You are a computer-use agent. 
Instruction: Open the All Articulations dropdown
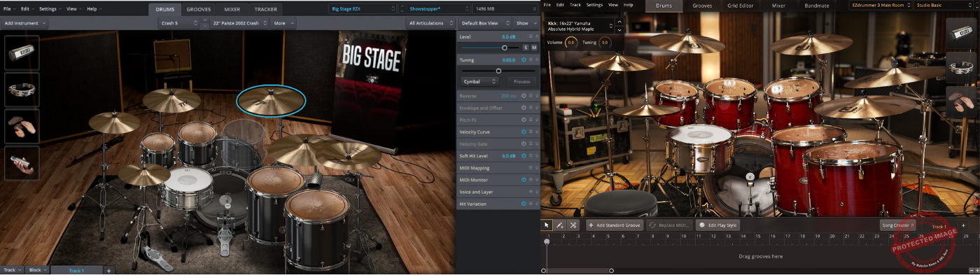[430, 23]
